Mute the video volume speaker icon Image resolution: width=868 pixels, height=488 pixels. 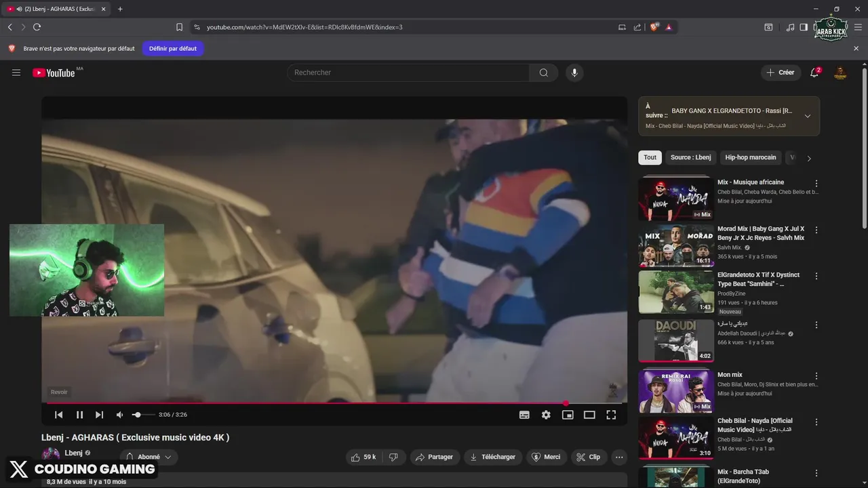120,415
